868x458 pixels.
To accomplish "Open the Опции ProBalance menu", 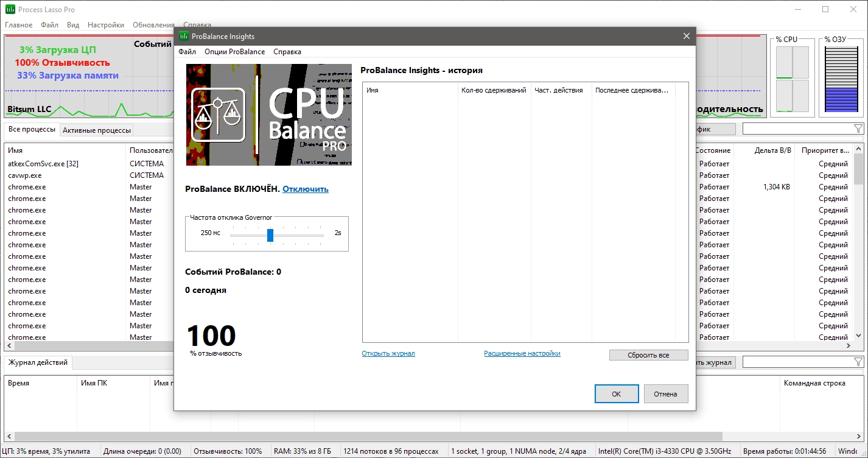I will tap(234, 52).
